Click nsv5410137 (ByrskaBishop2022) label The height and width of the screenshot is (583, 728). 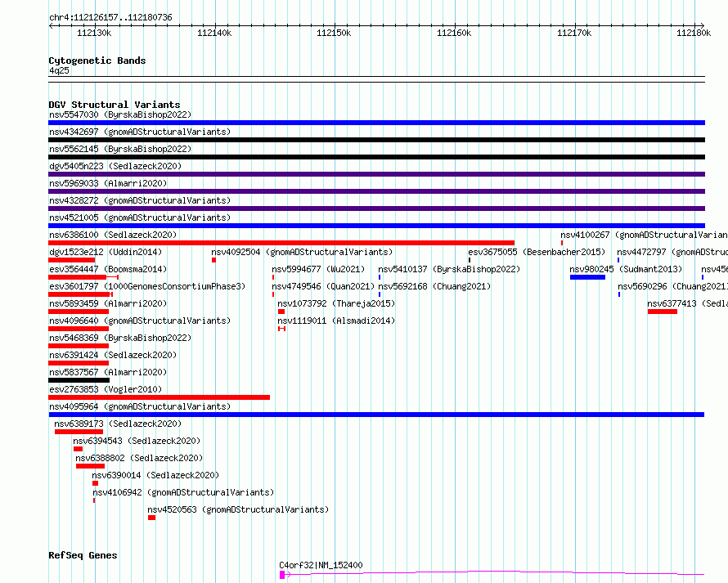(449, 269)
